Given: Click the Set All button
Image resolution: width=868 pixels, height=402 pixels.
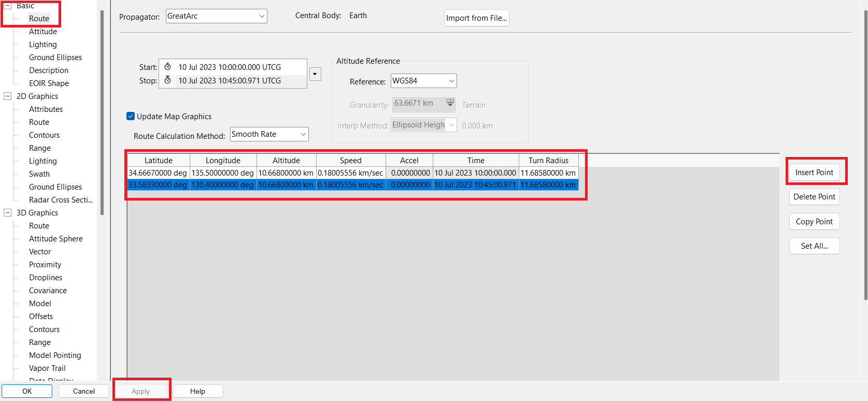Looking at the screenshot, I should (x=814, y=246).
